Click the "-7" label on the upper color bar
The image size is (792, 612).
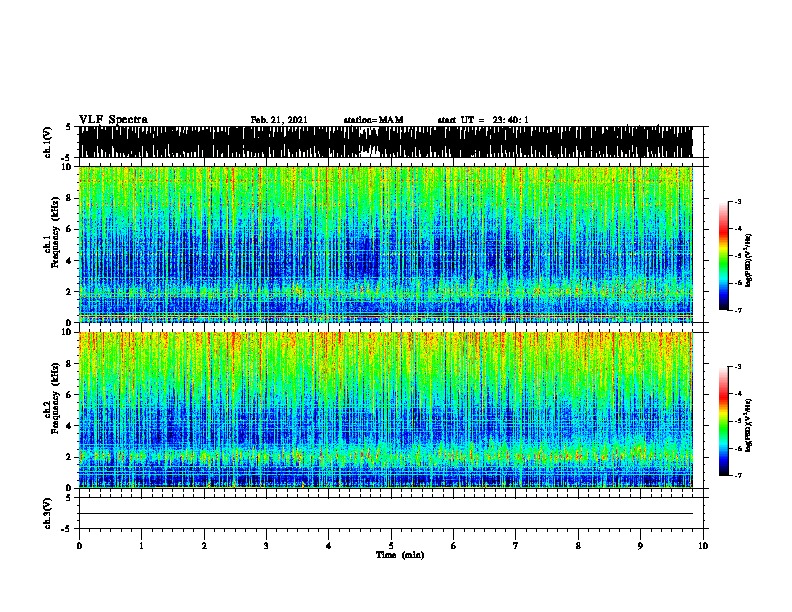(737, 310)
